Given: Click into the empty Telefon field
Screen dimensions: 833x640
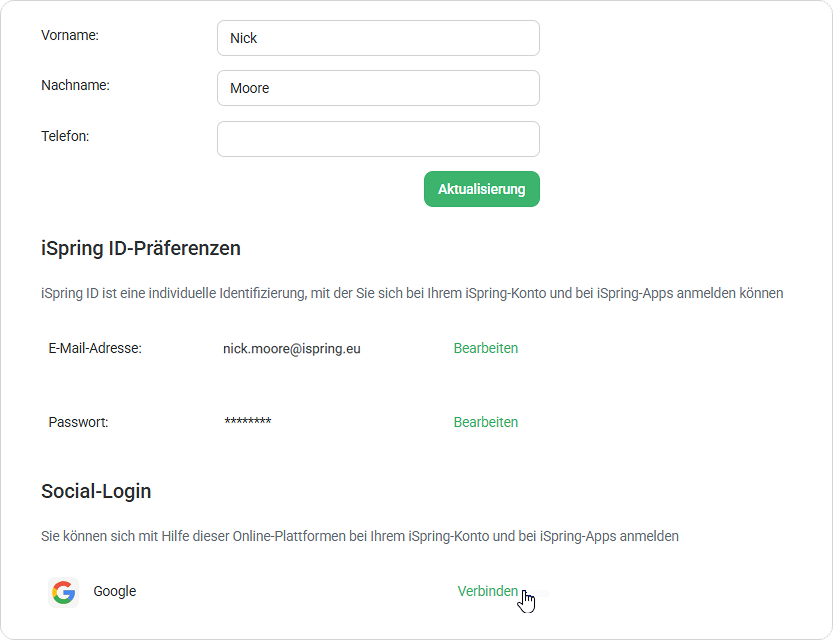Looking at the screenshot, I should (378, 139).
